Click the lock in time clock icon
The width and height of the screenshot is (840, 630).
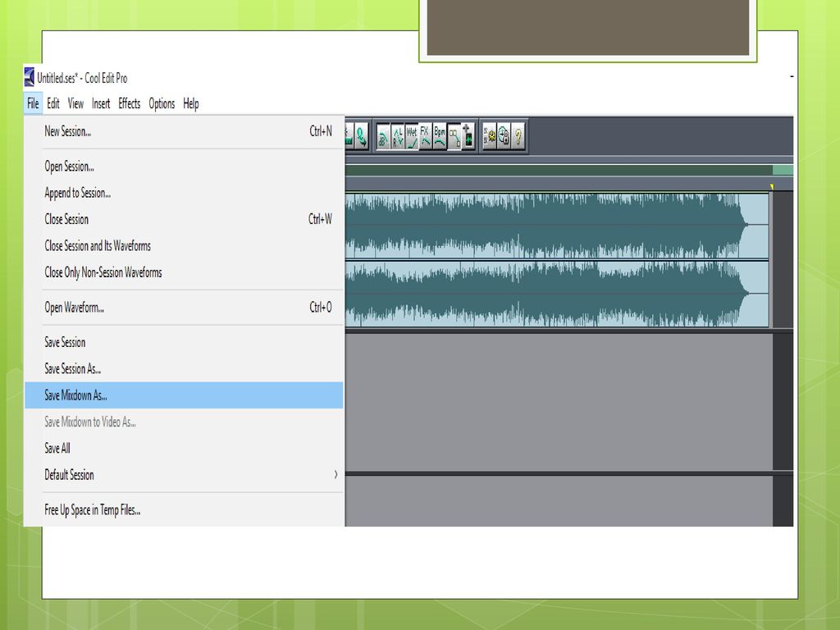click(504, 136)
